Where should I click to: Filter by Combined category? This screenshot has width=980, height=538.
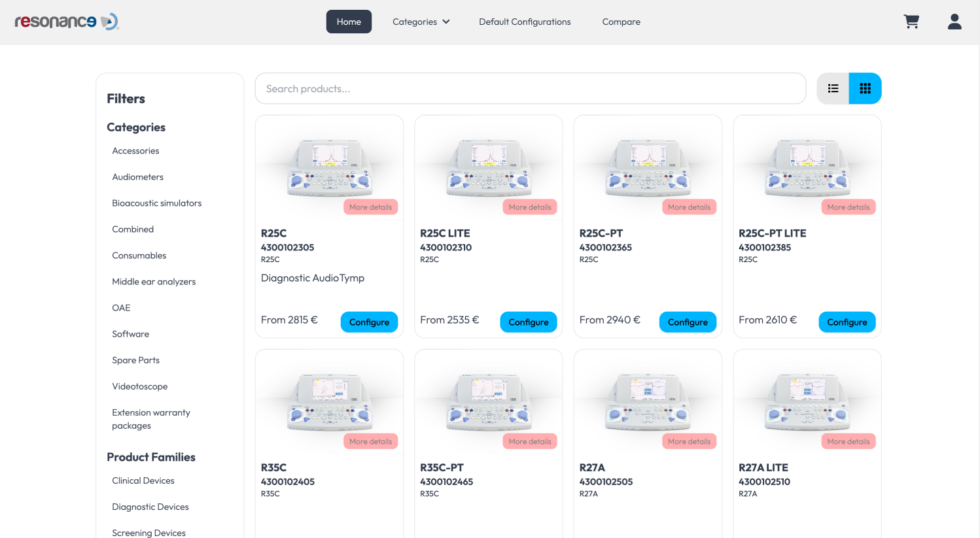[x=133, y=229]
